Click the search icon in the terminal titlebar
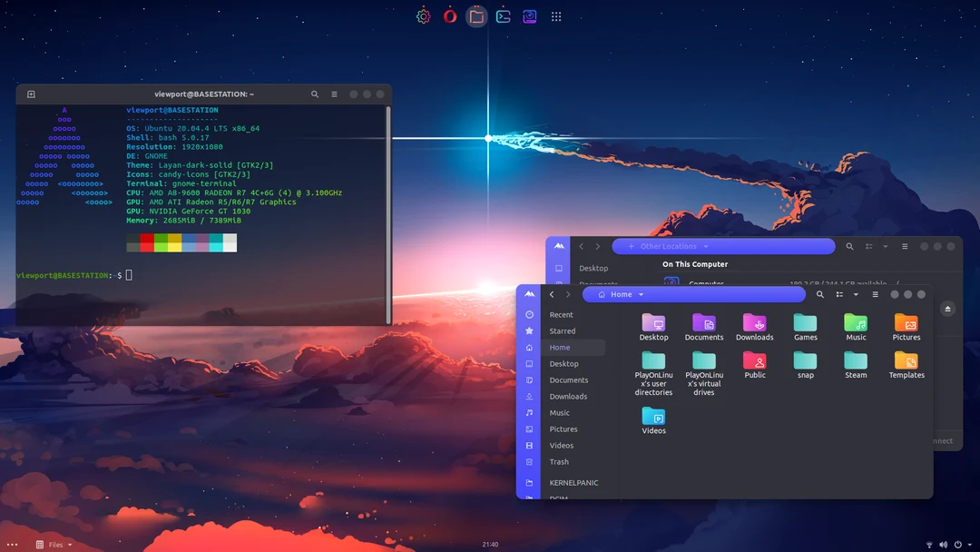This screenshot has width=980, height=552. click(x=314, y=94)
